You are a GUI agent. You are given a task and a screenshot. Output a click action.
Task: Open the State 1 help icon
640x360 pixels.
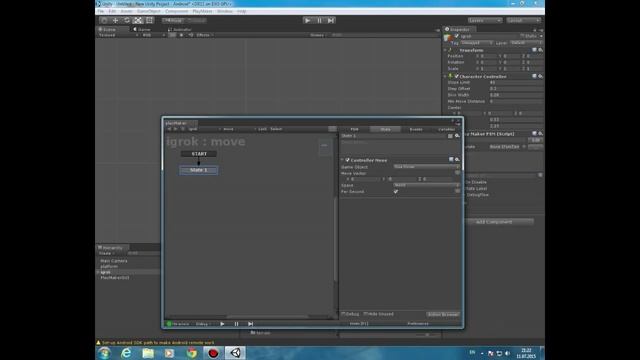(450, 136)
